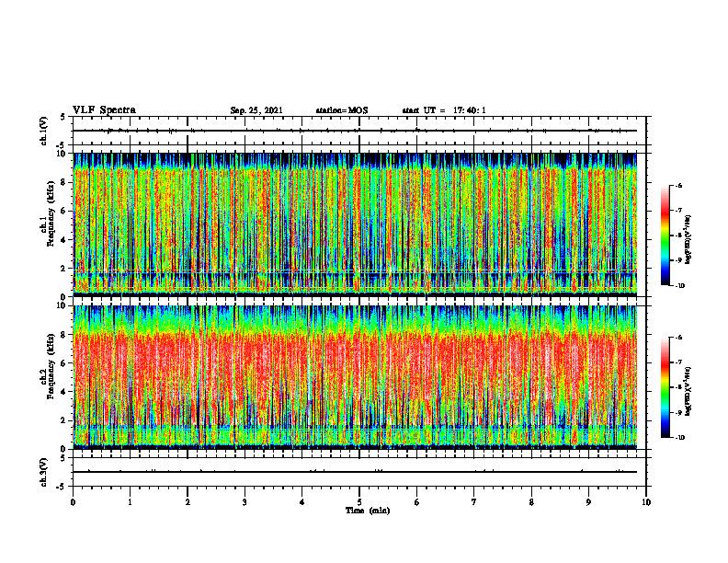Click the ch.1 'Frequency (kHz)' axis label
This screenshot has height=563, width=728.
(51, 213)
